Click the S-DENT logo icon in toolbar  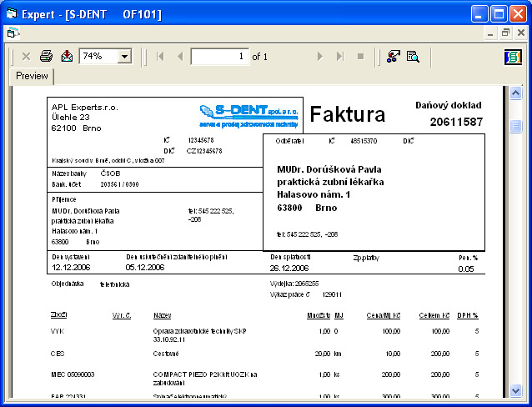tap(513, 56)
